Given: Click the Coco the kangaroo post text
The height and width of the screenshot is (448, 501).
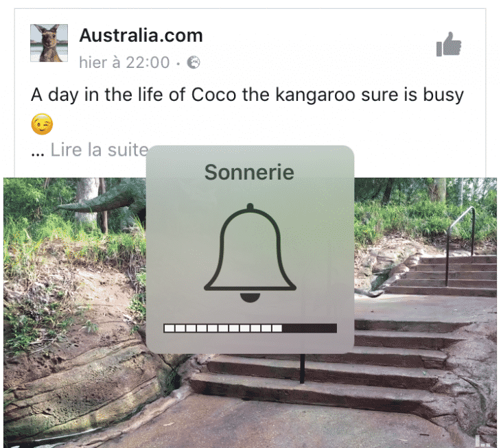Looking at the screenshot, I should (x=247, y=95).
